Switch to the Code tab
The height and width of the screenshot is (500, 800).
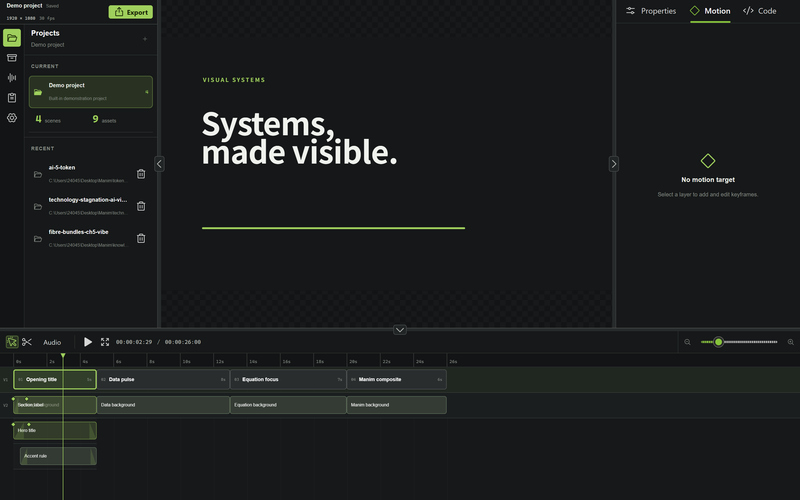pyautogui.click(x=760, y=11)
